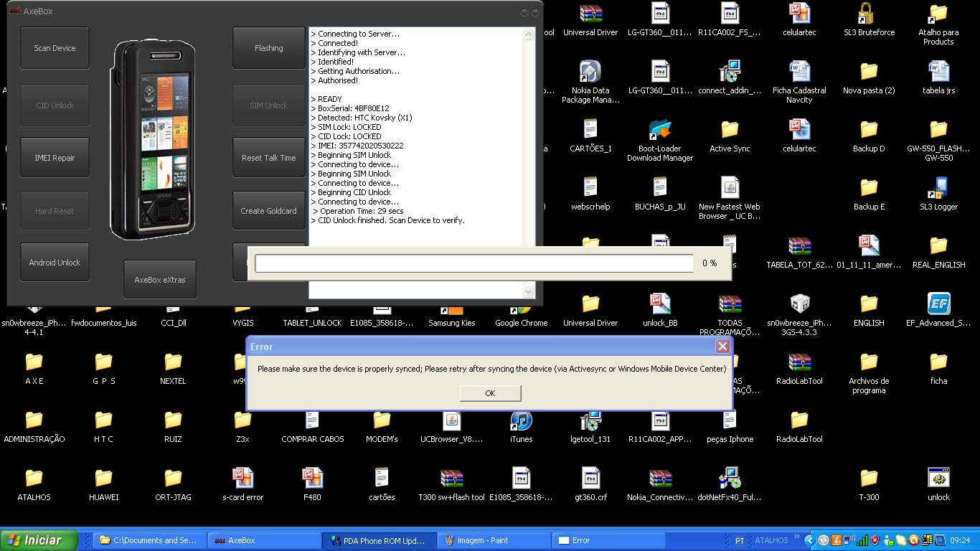
Task: Click the PT language indicator in taskbar
Action: click(740, 541)
